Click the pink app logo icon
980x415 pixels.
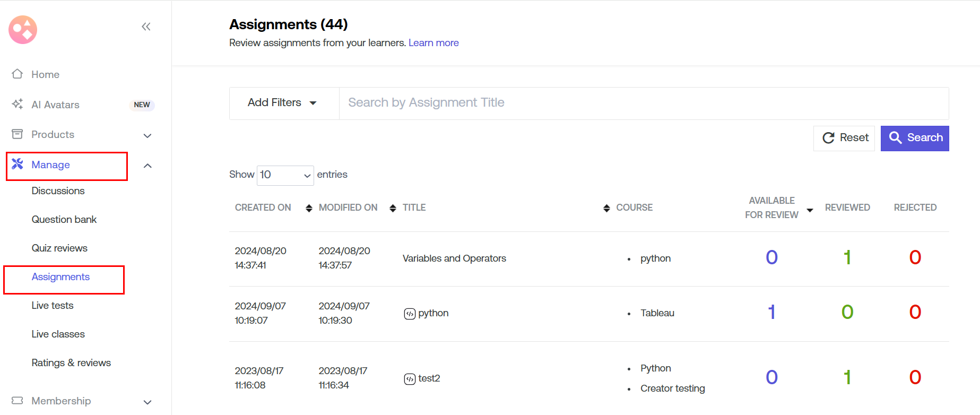(23, 30)
